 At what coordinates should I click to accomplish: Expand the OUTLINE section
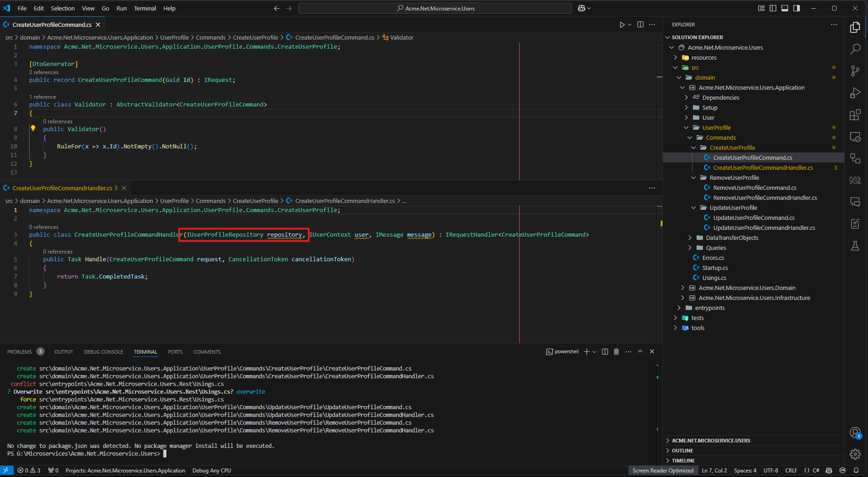[753, 451]
